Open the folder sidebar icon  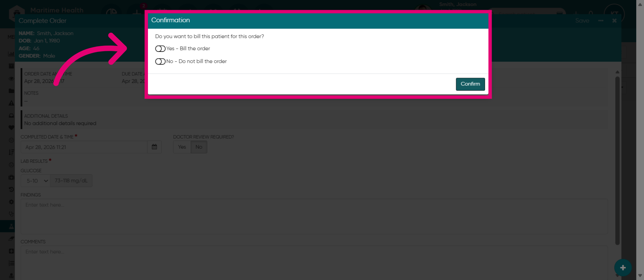click(x=11, y=91)
